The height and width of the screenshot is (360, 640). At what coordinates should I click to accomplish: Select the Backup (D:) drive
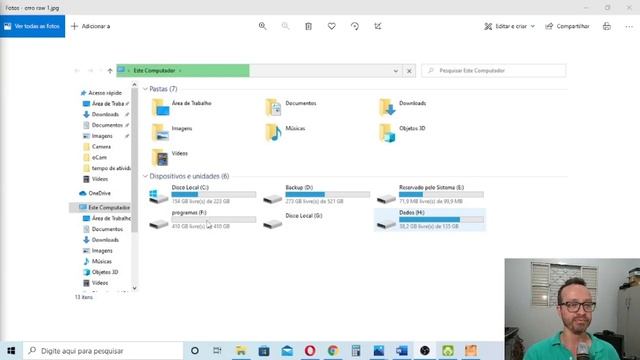[x=316, y=194]
